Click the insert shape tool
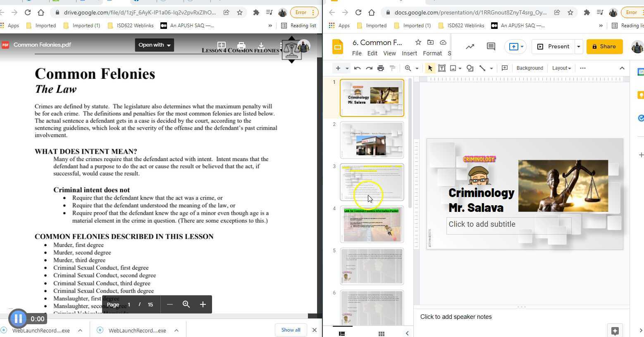Viewport: 644px width, 337px height. pos(470,68)
